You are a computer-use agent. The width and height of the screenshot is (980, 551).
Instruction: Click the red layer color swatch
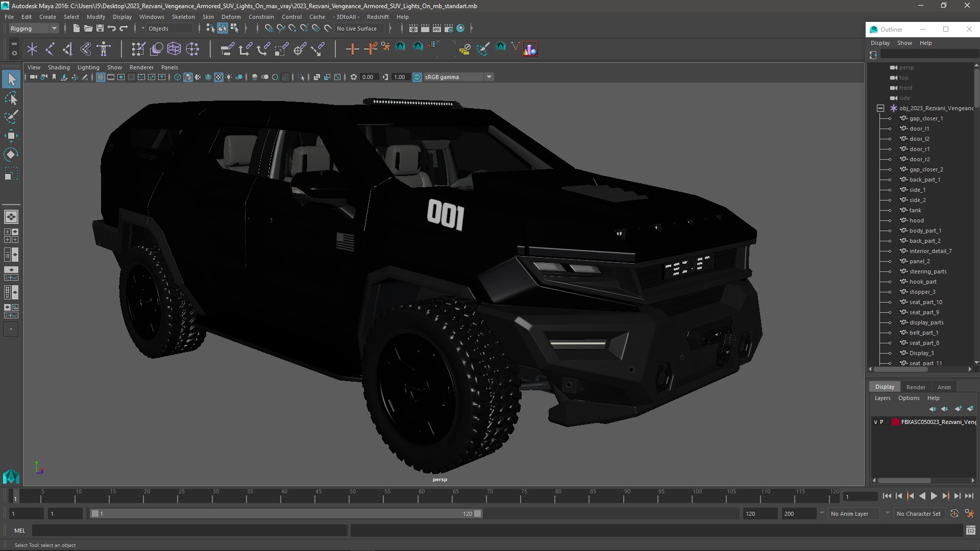895,422
